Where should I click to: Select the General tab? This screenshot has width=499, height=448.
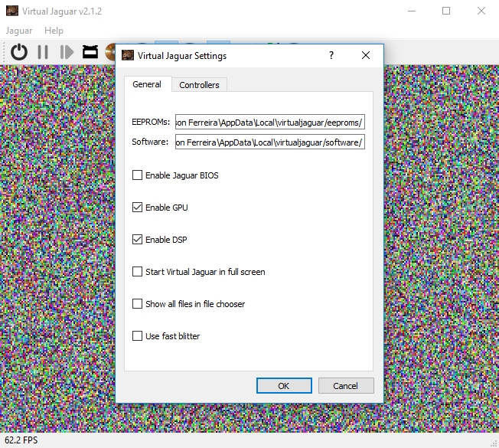pyautogui.click(x=147, y=84)
